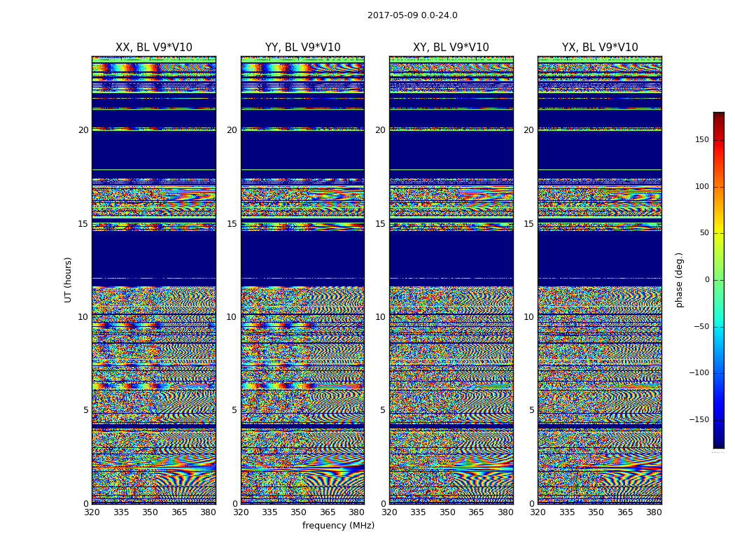Click the YX, BL V9*V10 panel title
Screen dimensions: 735x560
coord(600,48)
